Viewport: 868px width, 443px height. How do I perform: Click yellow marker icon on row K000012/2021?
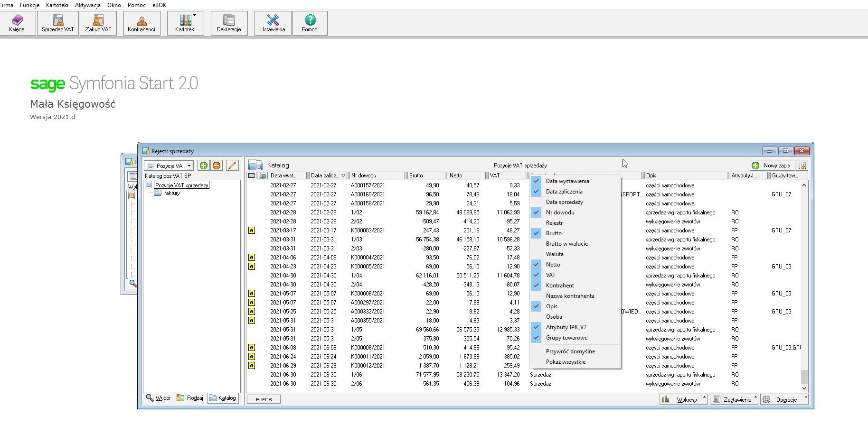(x=252, y=366)
